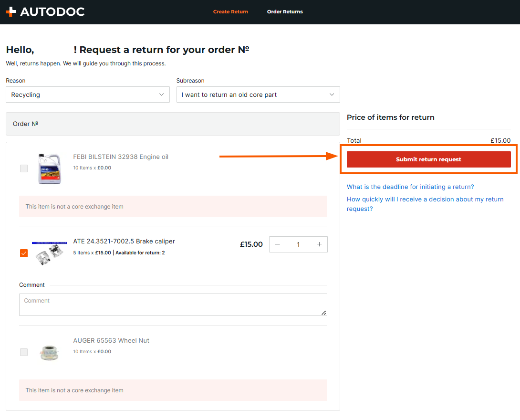Click the wheel nut product image
Image resolution: width=520 pixels, height=420 pixels.
pyautogui.click(x=50, y=352)
